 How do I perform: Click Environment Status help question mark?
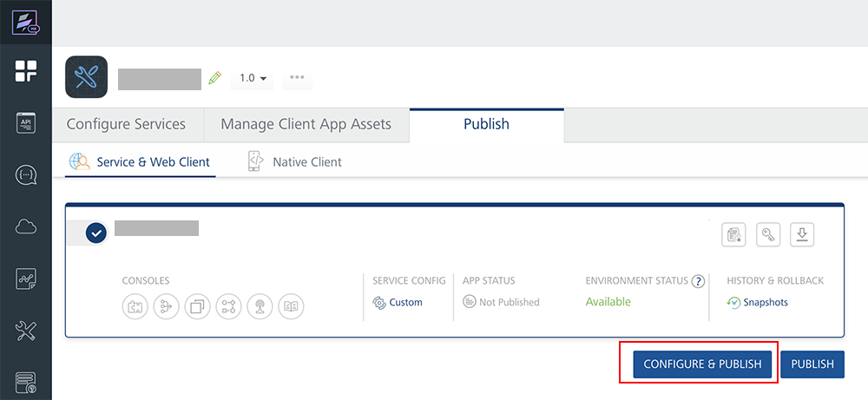(698, 281)
